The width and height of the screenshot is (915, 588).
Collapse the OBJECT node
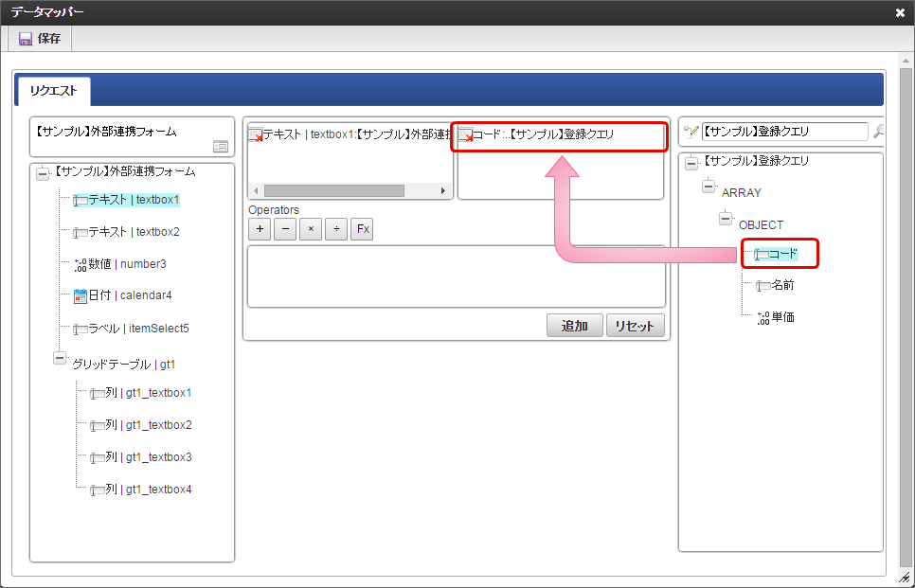pos(726,218)
